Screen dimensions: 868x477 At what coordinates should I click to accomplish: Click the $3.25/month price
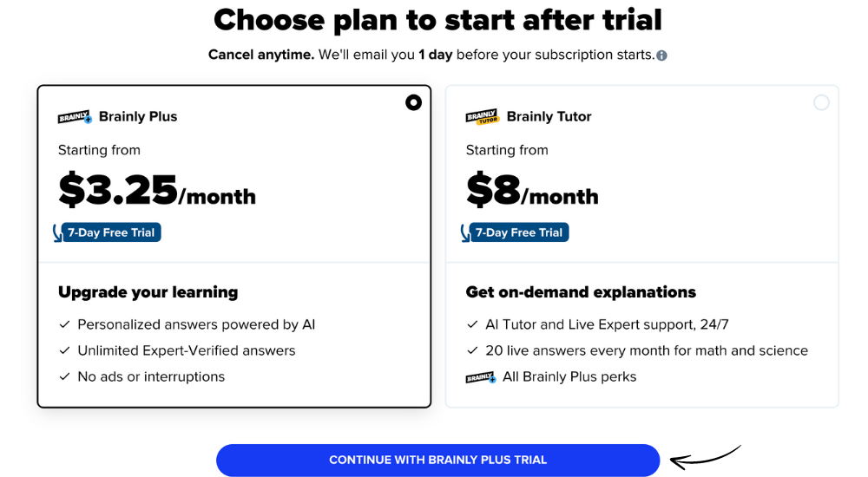[157, 190]
